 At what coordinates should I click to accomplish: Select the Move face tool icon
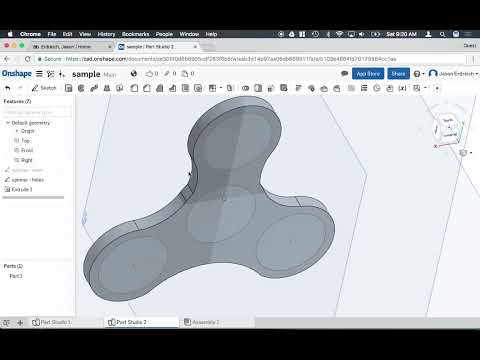click(324, 88)
